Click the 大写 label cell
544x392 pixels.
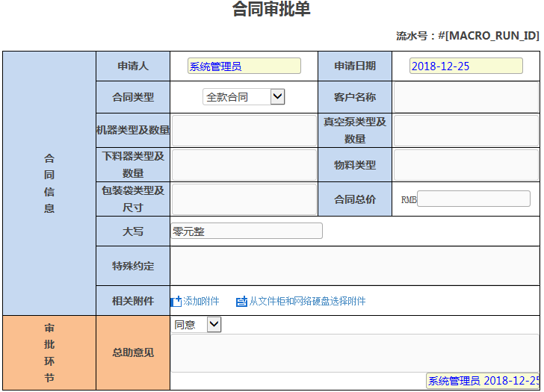tap(133, 231)
